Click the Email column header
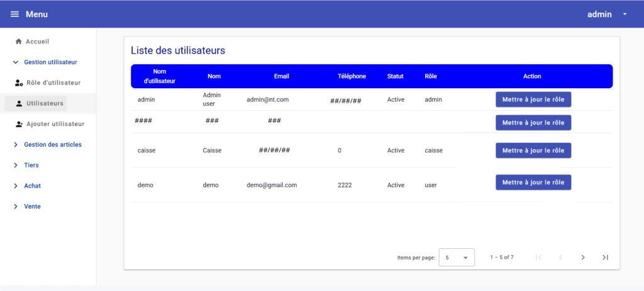The height and width of the screenshot is (291, 644). tap(281, 76)
